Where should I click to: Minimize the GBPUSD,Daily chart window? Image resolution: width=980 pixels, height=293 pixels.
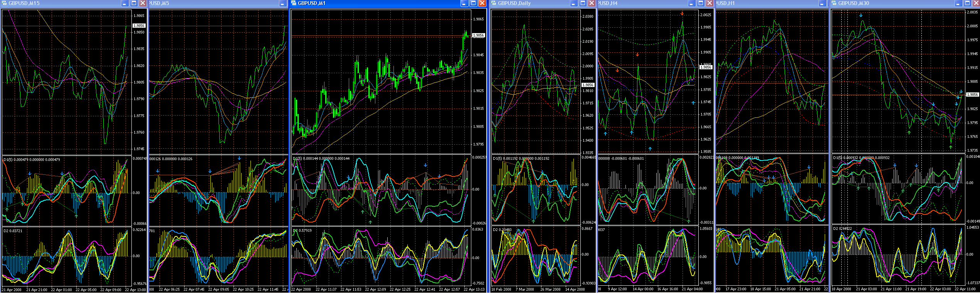574,3
